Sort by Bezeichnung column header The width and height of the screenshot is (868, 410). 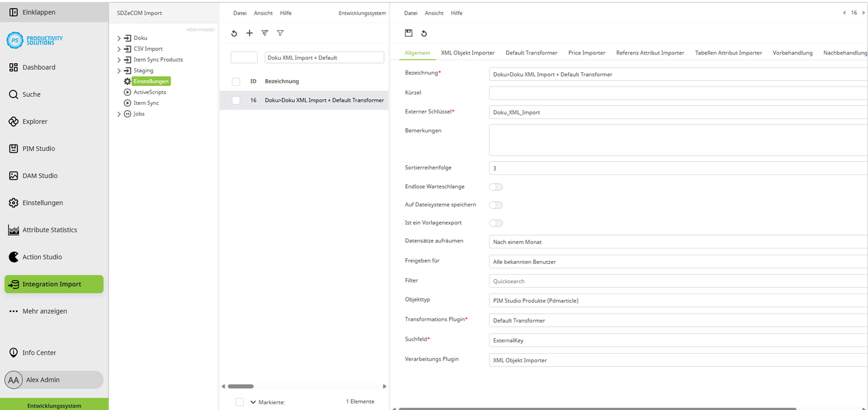(x=282, y=81)
